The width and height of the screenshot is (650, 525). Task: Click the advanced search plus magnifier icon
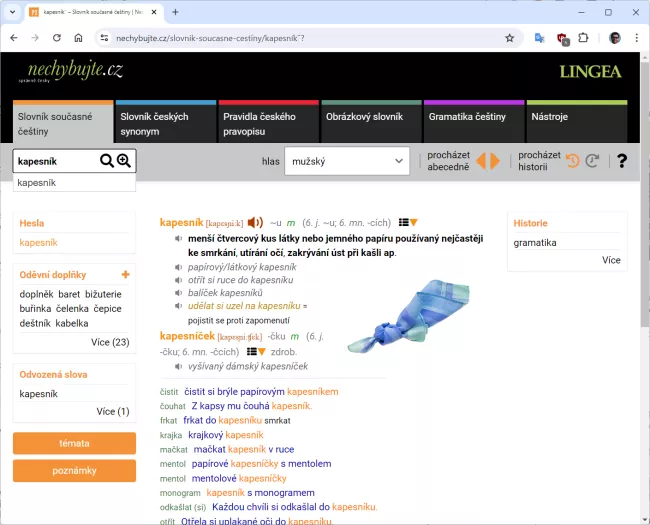coord(124,161)
